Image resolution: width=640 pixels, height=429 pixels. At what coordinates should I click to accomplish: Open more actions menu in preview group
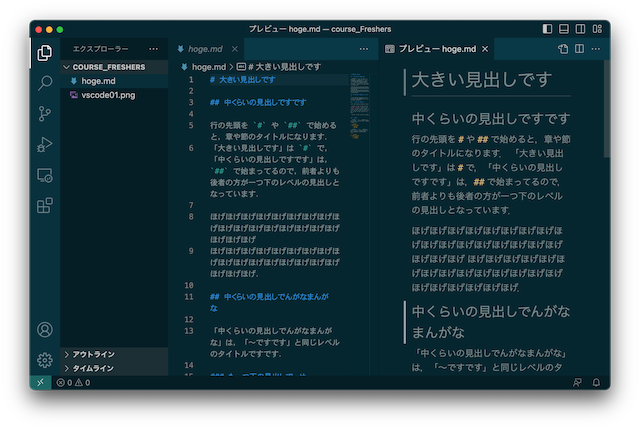coord(596,49)
